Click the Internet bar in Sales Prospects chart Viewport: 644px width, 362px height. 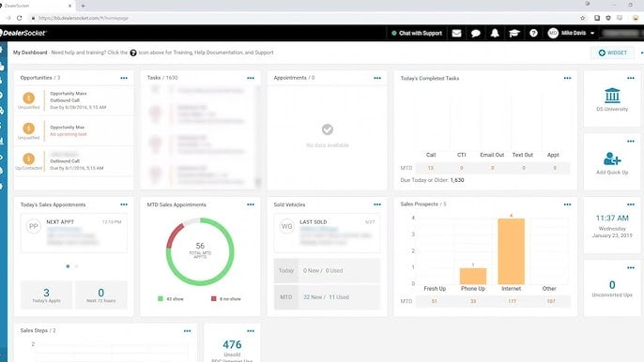pos(511,251)
